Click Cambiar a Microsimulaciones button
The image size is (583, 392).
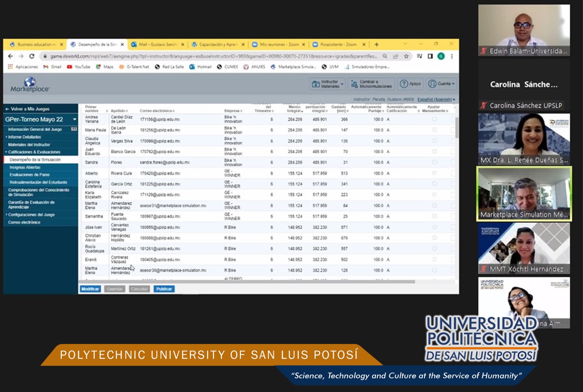pyautogui.click(x=371, y=84)
